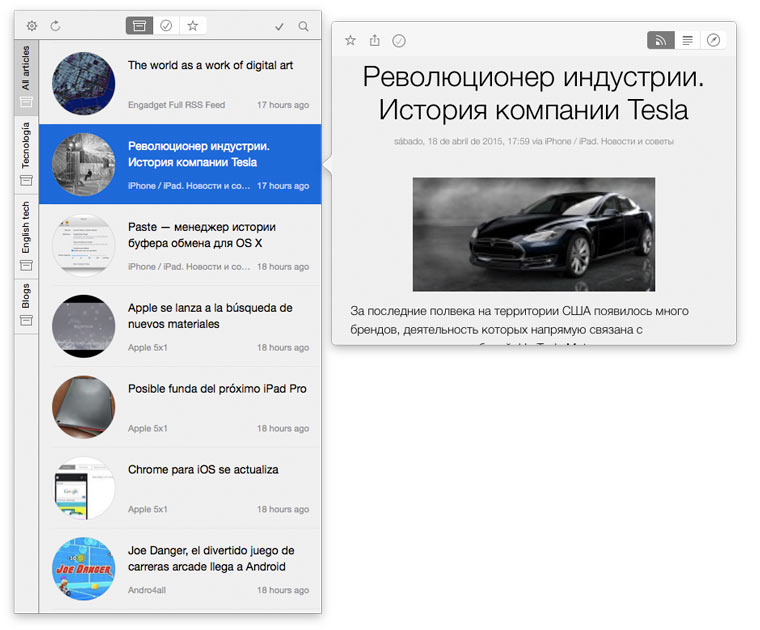Open article The world as a work of digital art
This screenshot has width=760, height=630.
click(x=180, y=82)
